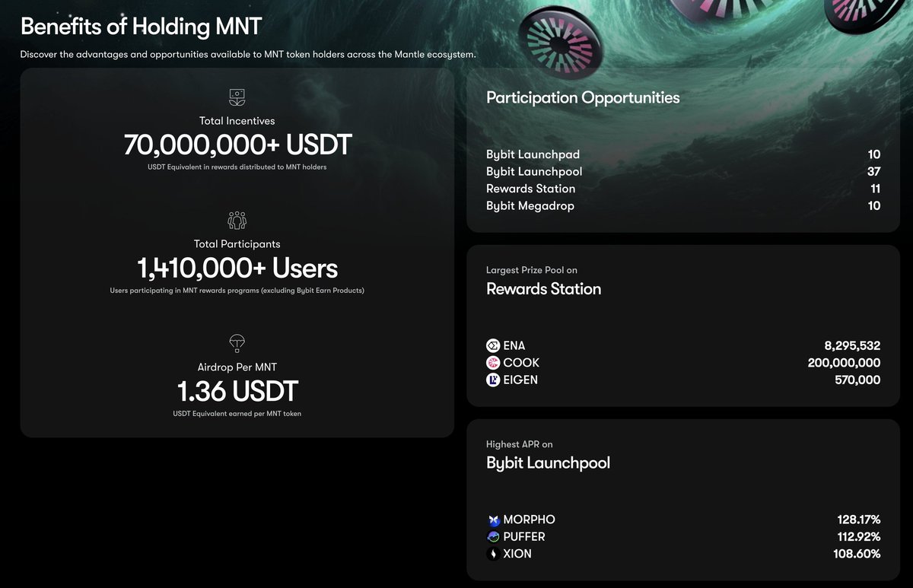Click the Bybit Launchpool card heading

(548, 462)
